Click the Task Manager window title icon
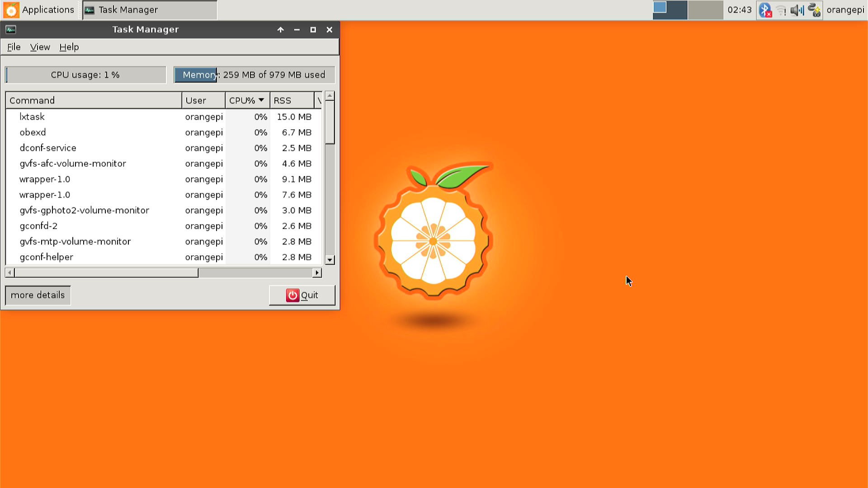Image resolution: width=868 pixels, height=488 pixels. 11,30
